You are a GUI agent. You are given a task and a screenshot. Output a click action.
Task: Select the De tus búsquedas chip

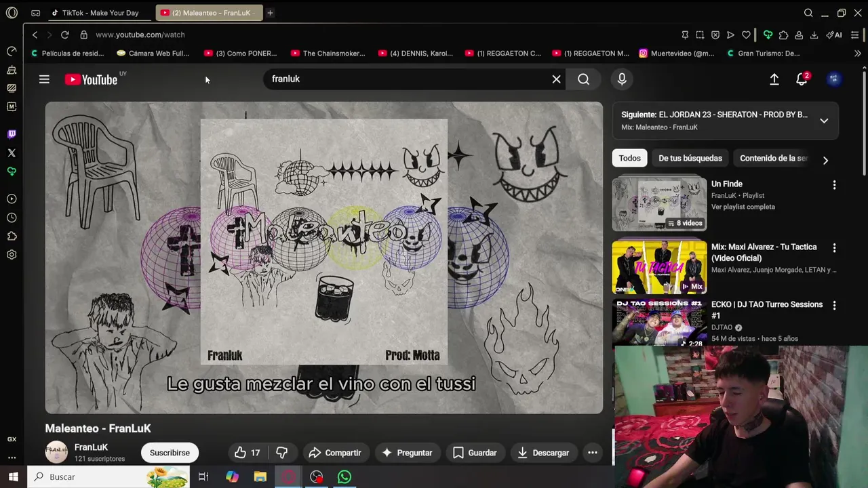click(x=690, y=158)
